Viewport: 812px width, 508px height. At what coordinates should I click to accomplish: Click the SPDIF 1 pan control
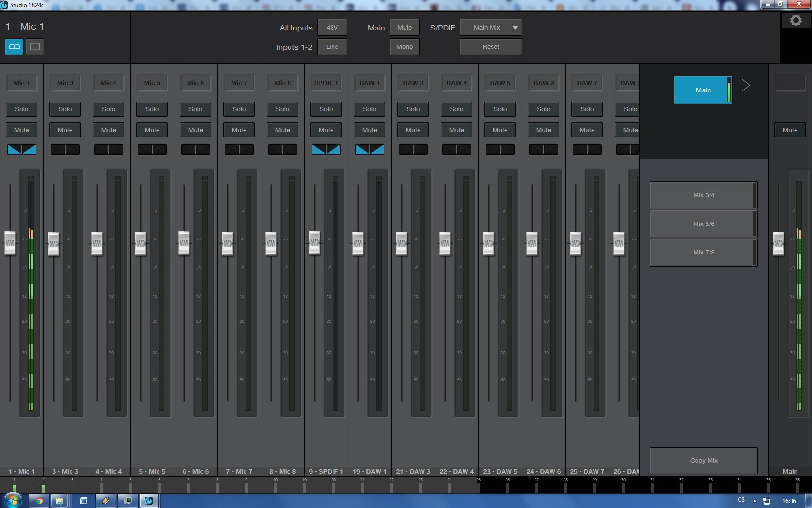[x=326, y=149]
